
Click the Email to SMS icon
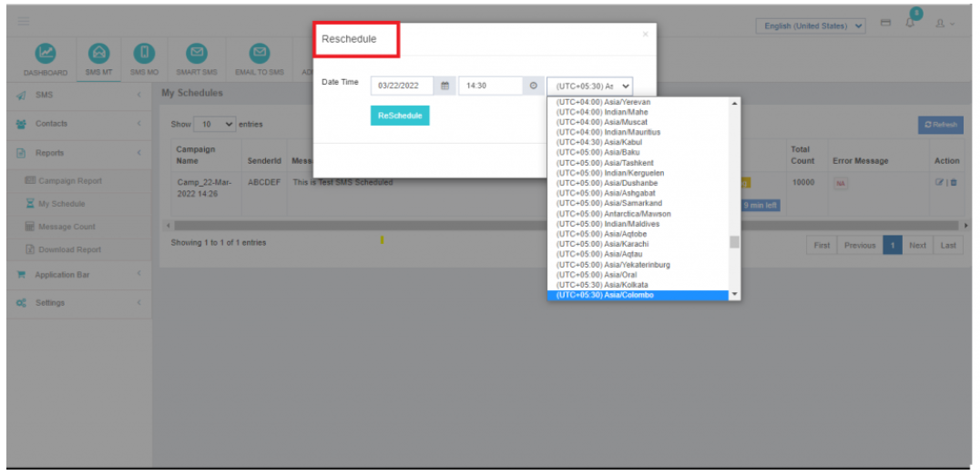(260, 54)
